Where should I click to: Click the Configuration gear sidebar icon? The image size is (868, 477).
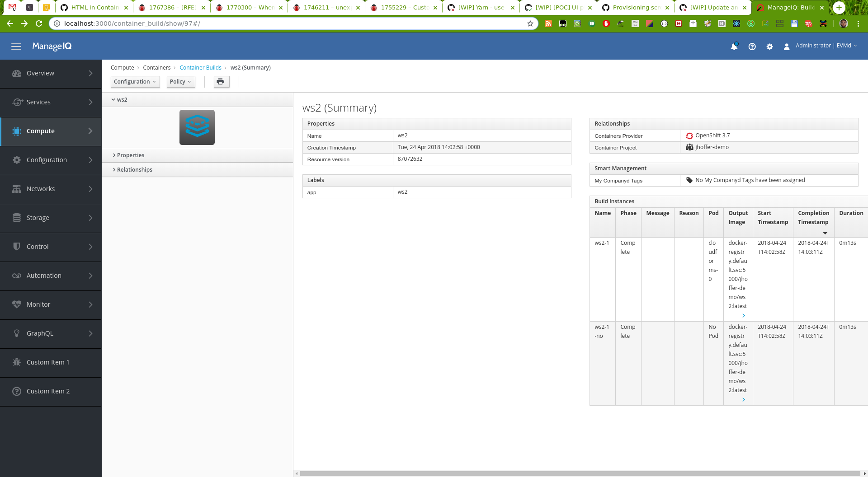[17, 160]
